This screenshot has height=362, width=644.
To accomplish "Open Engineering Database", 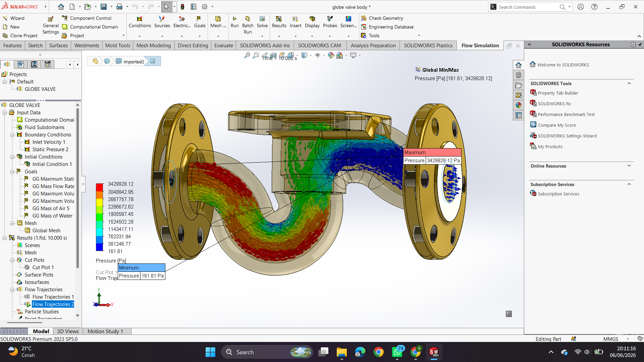I will 387,27.
